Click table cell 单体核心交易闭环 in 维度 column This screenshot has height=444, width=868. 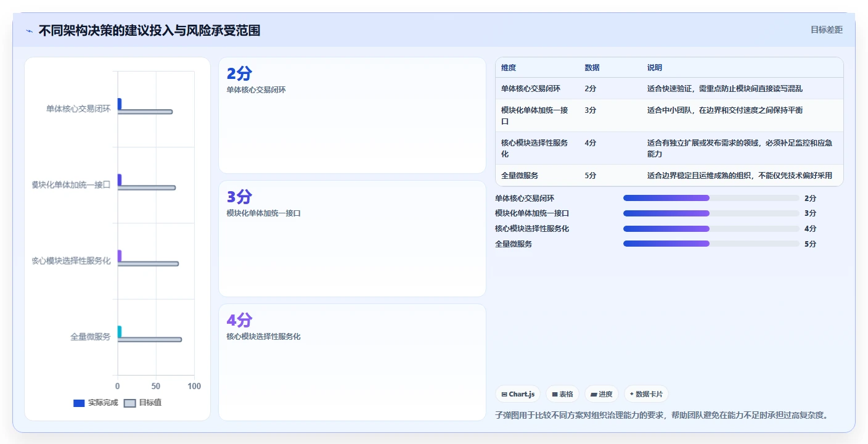click(531, 89)
